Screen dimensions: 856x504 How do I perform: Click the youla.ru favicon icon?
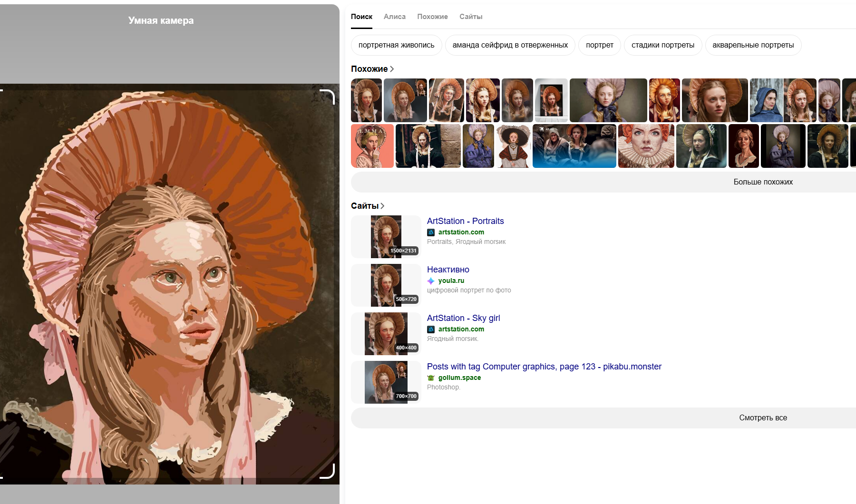tap(431, 281)
